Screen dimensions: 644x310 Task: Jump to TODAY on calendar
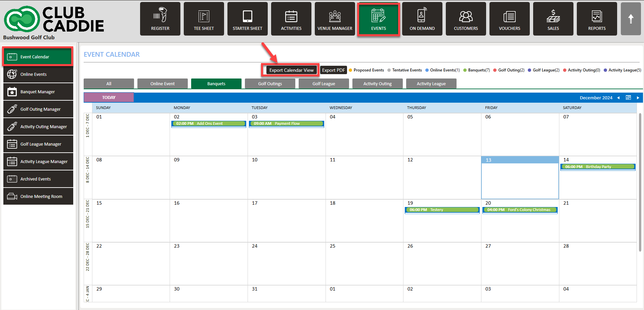pyautogui.click(x=109, y=97)
